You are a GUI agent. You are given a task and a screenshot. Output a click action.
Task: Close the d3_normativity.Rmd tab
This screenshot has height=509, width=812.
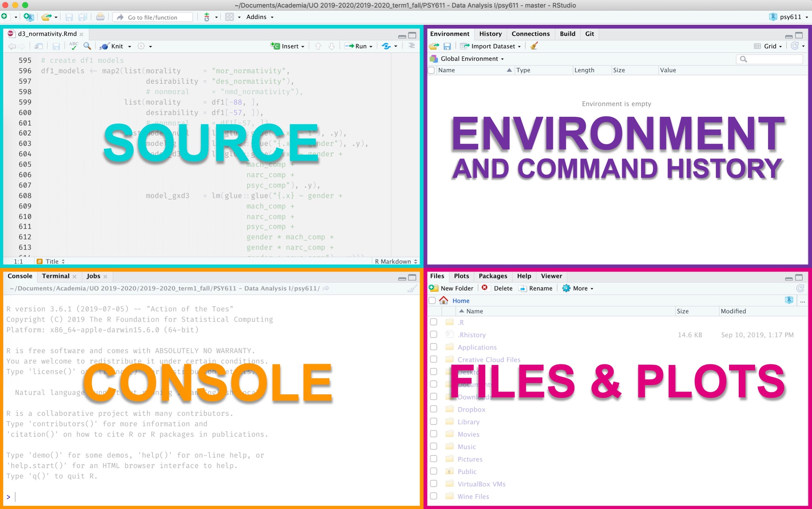click(x=81, y=34)
